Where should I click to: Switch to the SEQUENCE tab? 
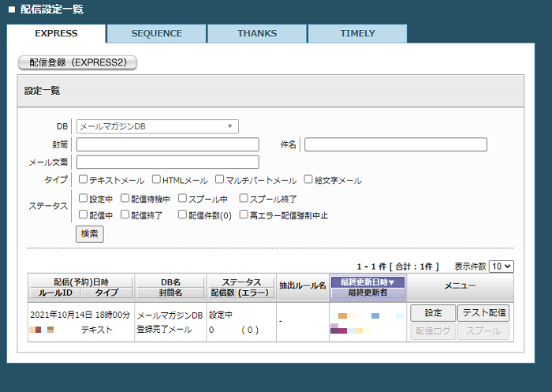click(156, 34)
